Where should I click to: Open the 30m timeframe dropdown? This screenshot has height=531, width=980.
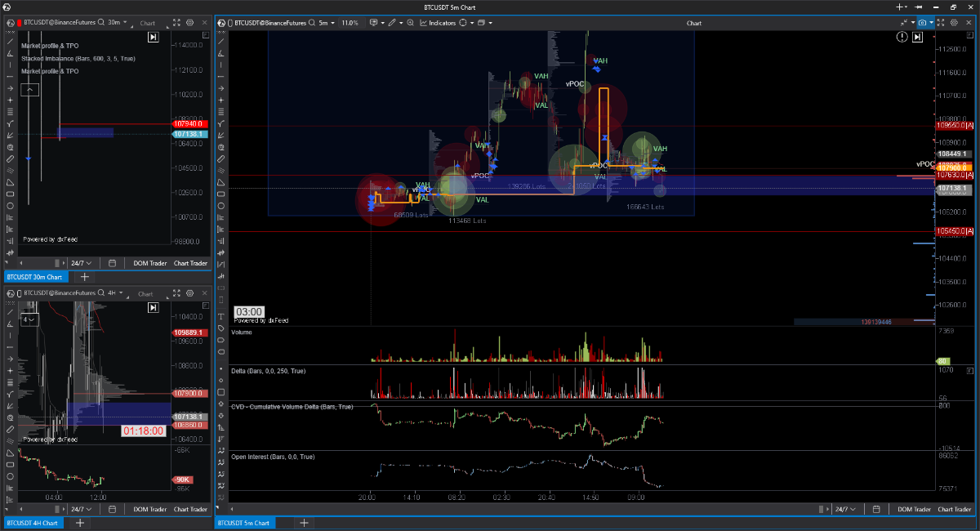(x=119, y=23)
